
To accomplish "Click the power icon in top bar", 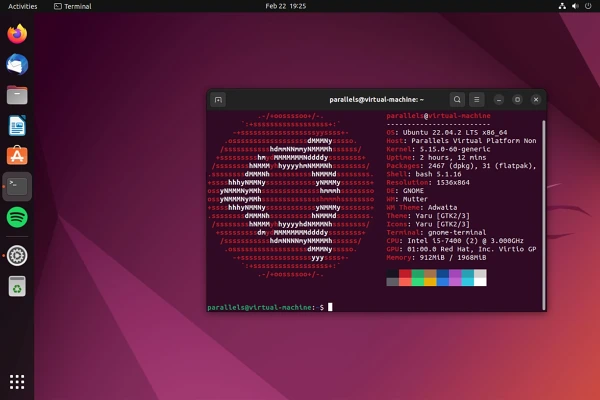I will pyautogui.click(x=588, y=6).
